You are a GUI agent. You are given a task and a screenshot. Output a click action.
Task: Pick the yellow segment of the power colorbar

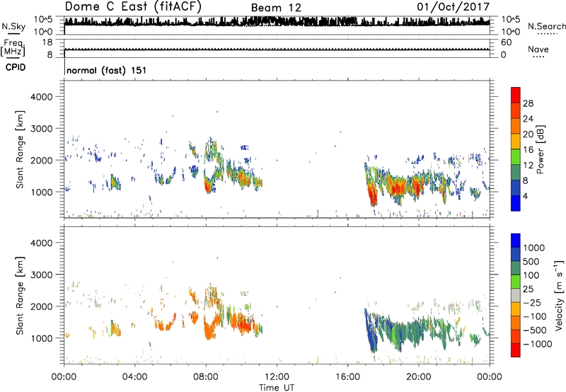coord(516,141)
